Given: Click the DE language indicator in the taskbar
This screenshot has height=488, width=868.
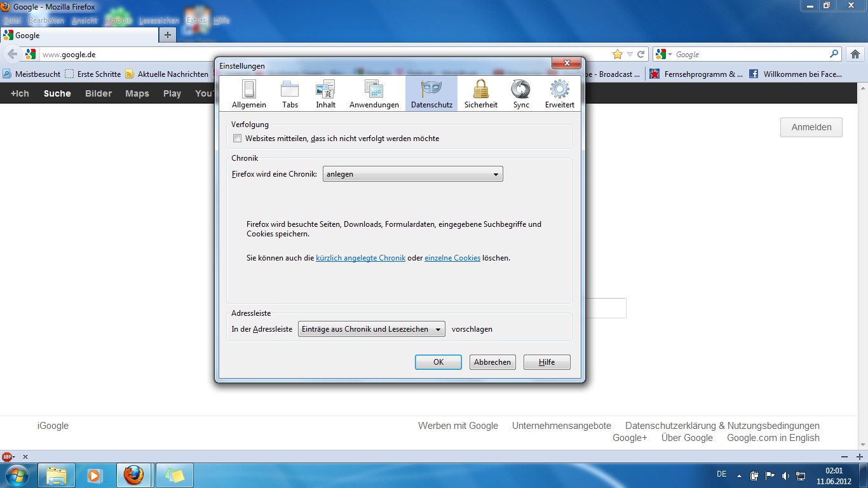Looking at the screenshot, I should click(x=722, y=474).
